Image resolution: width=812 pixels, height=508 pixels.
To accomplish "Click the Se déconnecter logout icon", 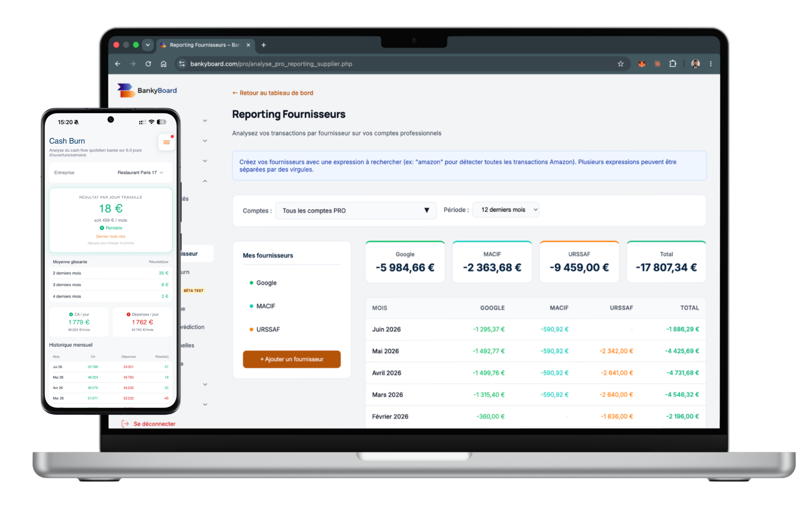I will click(x=125, y=424).
